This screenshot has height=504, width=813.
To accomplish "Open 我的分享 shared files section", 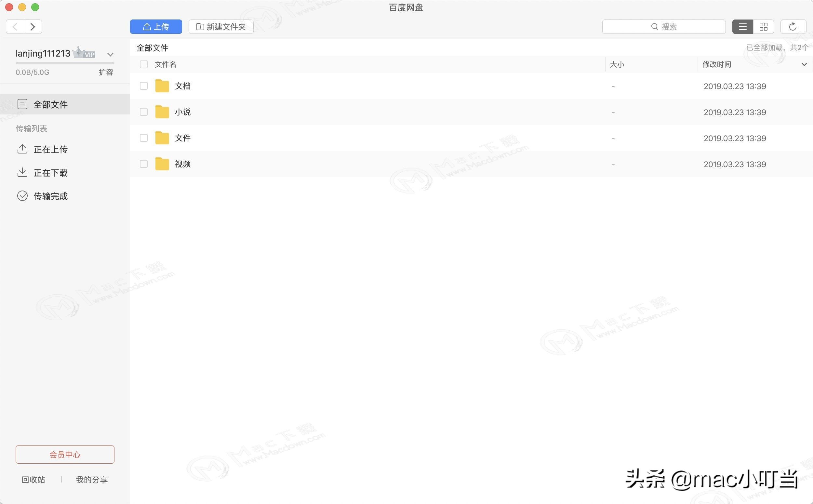I will point(91,479).
